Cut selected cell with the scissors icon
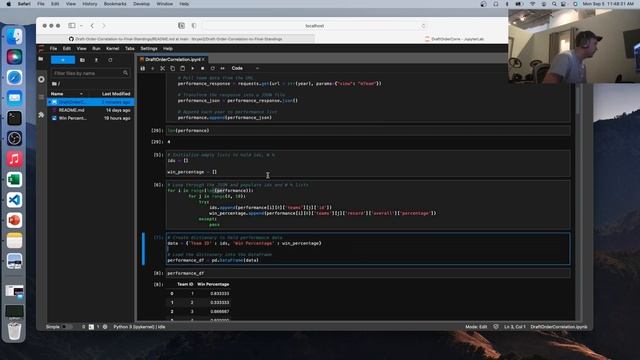This screenshot has height=360, width=640. point(162,68)
